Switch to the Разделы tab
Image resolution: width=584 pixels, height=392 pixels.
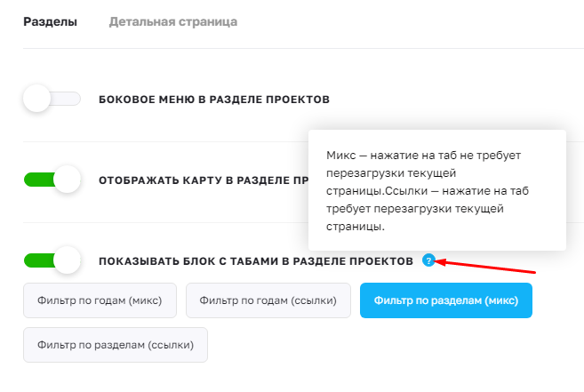coord(50,21)
